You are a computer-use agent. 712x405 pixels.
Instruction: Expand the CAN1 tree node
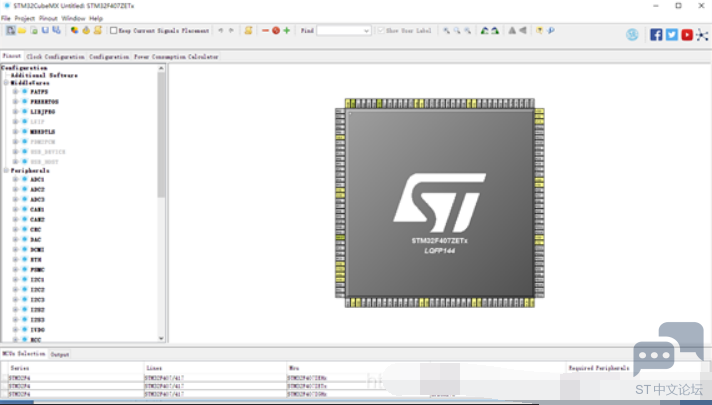[15, 209]
